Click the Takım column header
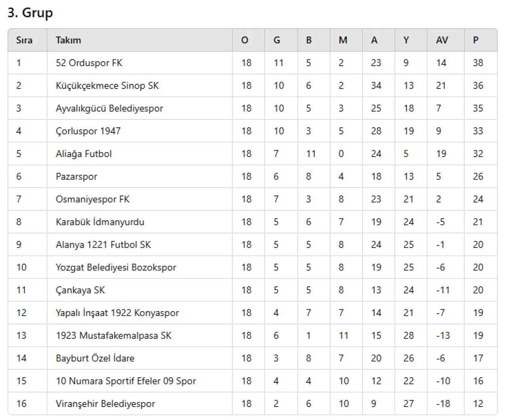 point(68,40)
